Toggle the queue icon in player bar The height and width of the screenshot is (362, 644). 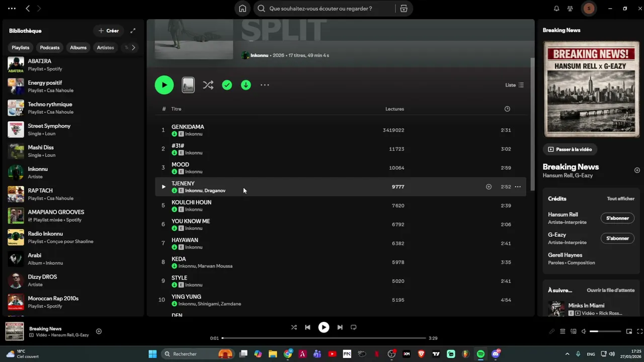tap(562, 331)
